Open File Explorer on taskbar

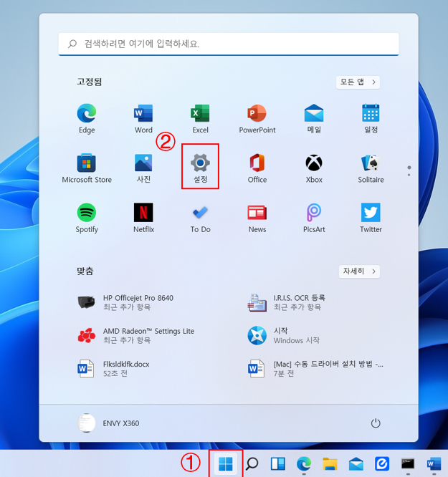click(330, 464)
